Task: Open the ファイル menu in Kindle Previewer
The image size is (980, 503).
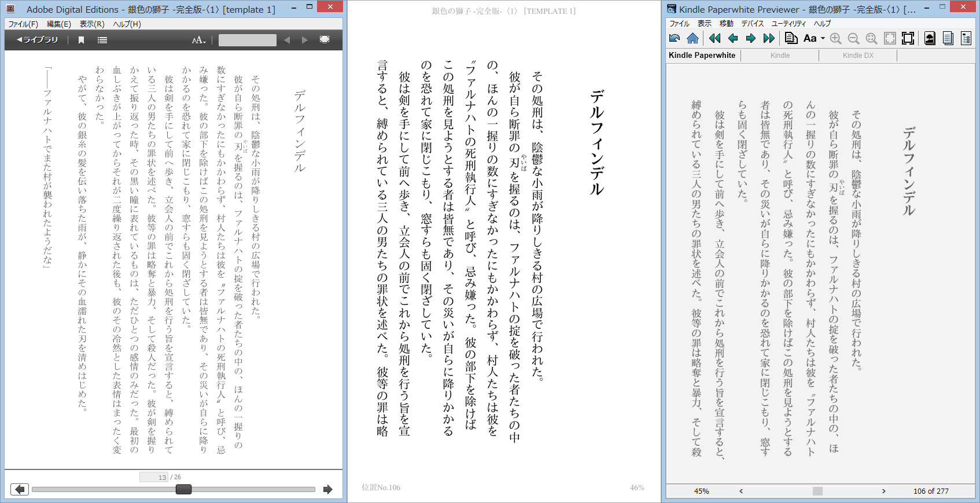Action: pyautogui.click(x=680, y=24)
